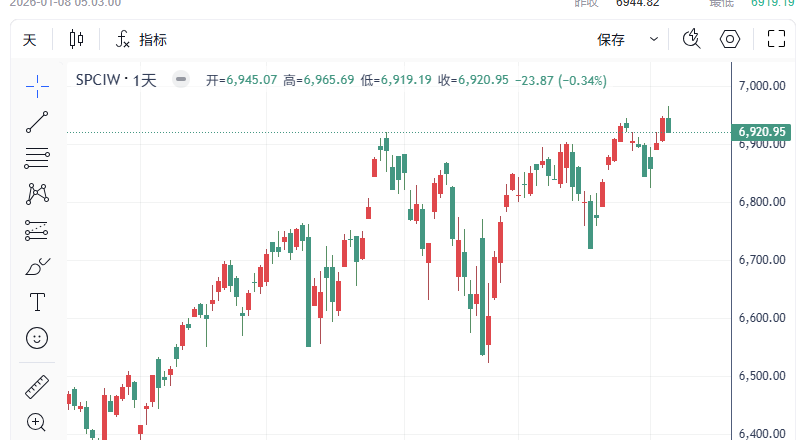The height and width of the screenshot is (440, 810).
Task: Open the 天 time interval selector
Action: pos(30,40)
